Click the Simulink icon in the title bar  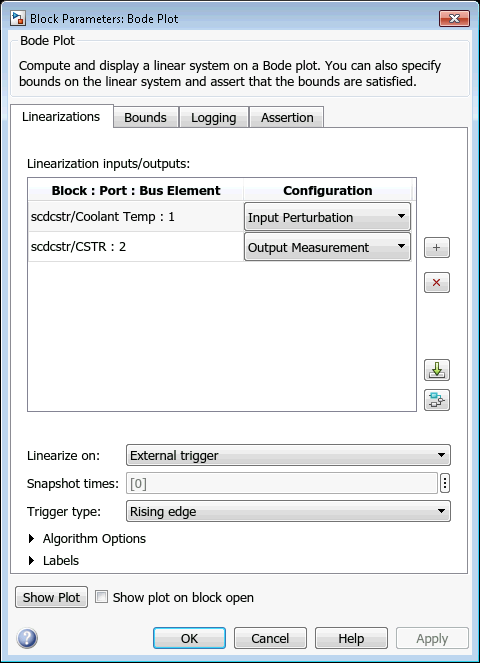pyautogui.click(x=18, y=18)
